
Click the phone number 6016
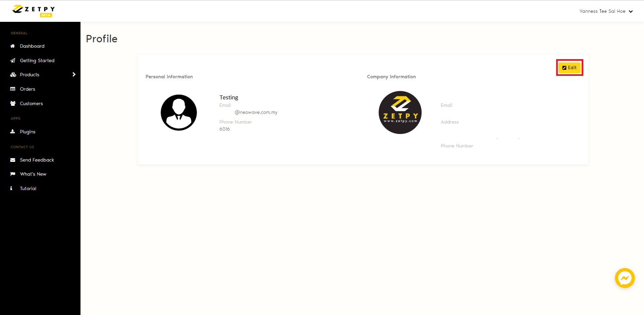(225, 129)
